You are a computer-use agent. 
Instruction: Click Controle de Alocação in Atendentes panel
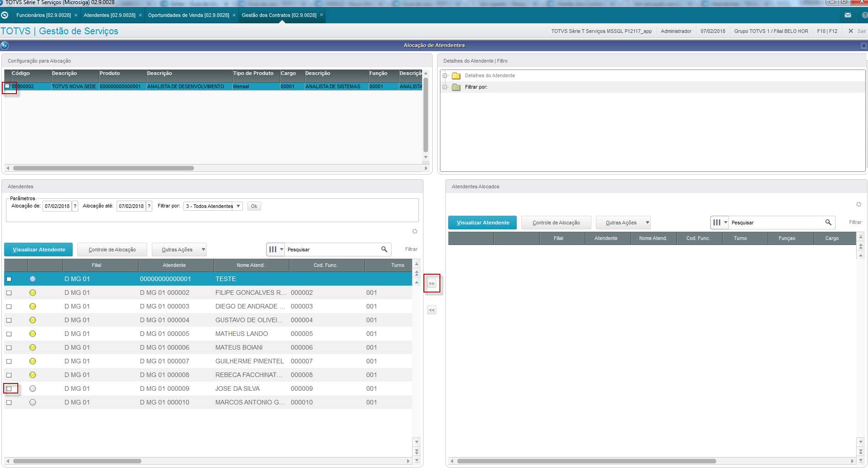[x=112, y=250]
